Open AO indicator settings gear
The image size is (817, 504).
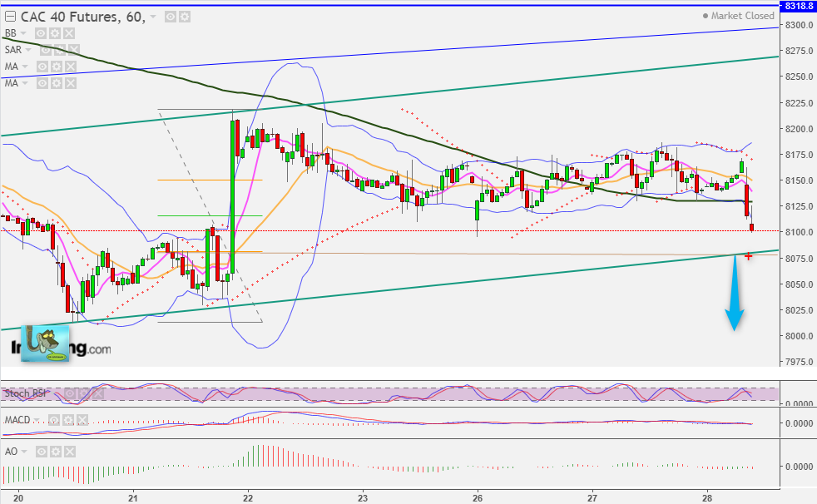56,452
